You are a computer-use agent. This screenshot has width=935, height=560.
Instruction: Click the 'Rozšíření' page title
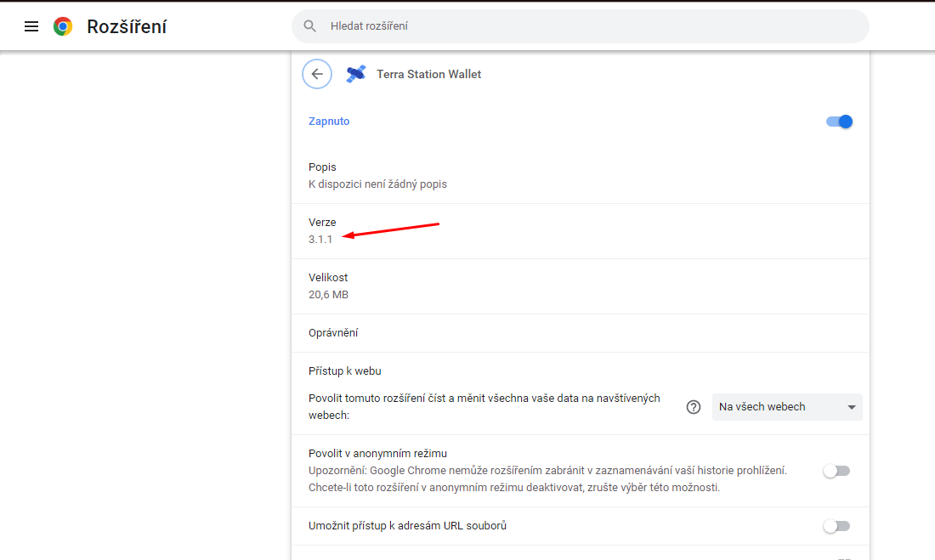point(127,26)
